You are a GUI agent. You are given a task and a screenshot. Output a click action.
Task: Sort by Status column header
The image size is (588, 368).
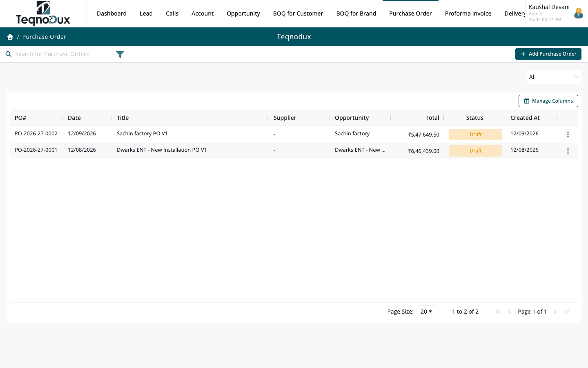point(475,118)
